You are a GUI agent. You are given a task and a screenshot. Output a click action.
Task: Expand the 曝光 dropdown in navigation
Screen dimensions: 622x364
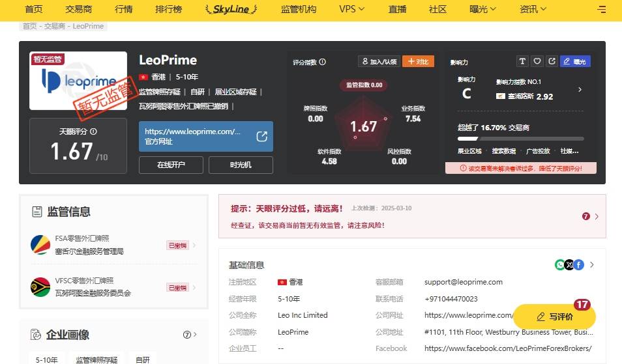click(x=482, y=8)
